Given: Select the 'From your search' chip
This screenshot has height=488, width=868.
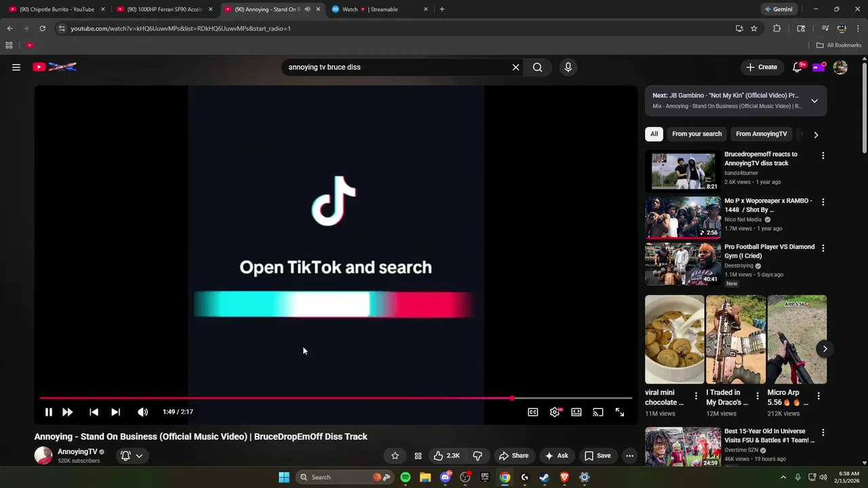Looking at the screenshot, I should [696, 134].
